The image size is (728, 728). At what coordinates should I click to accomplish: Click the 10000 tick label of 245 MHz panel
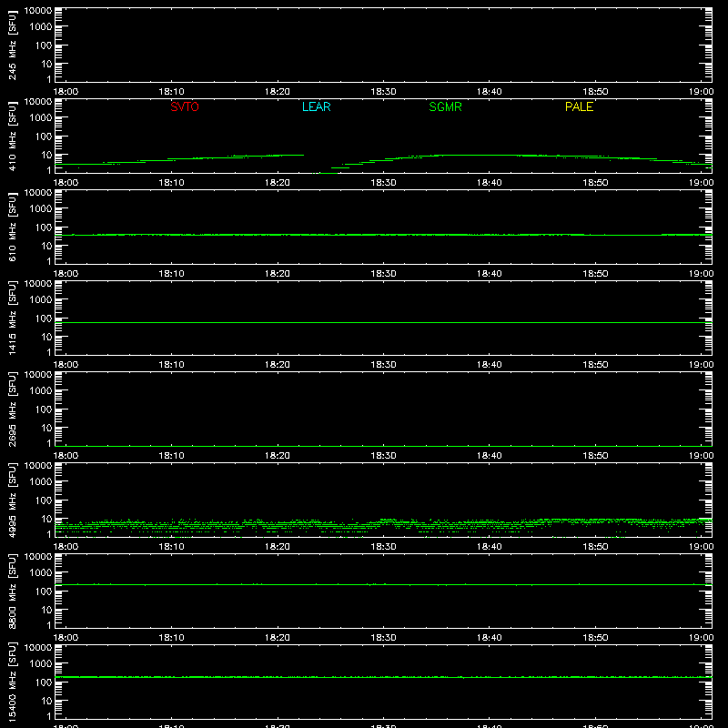38,11
